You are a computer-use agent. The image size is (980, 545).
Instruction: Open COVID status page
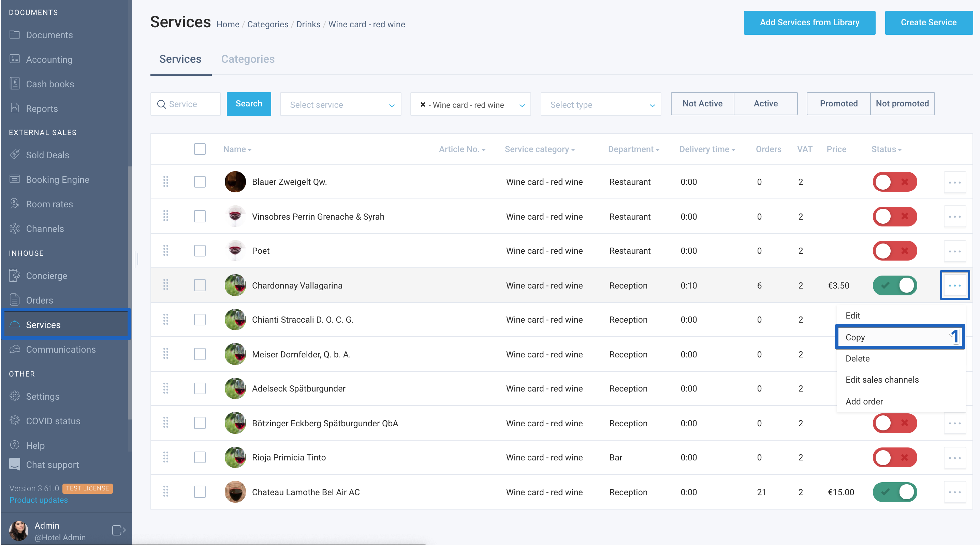pos(53,421)
